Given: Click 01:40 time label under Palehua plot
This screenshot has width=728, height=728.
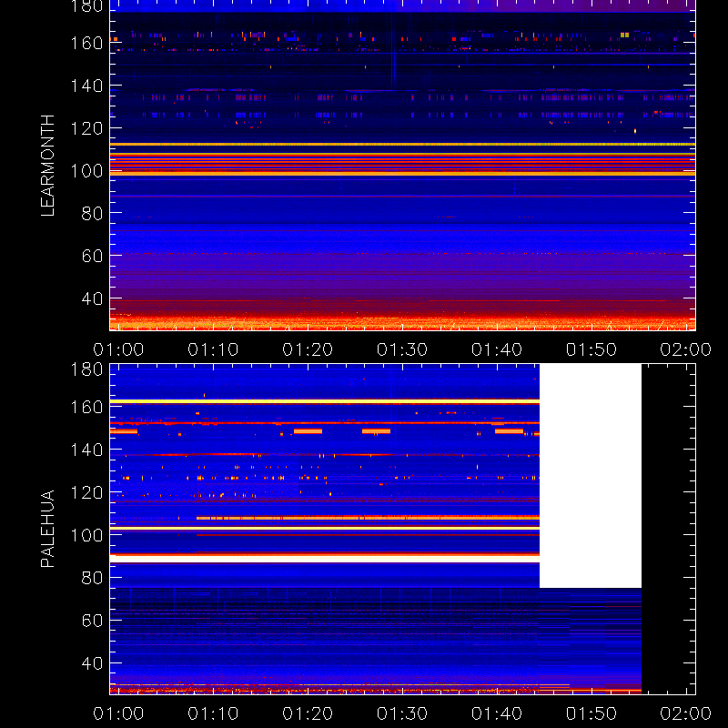Looking at the screenshot, I should (497, 713).
